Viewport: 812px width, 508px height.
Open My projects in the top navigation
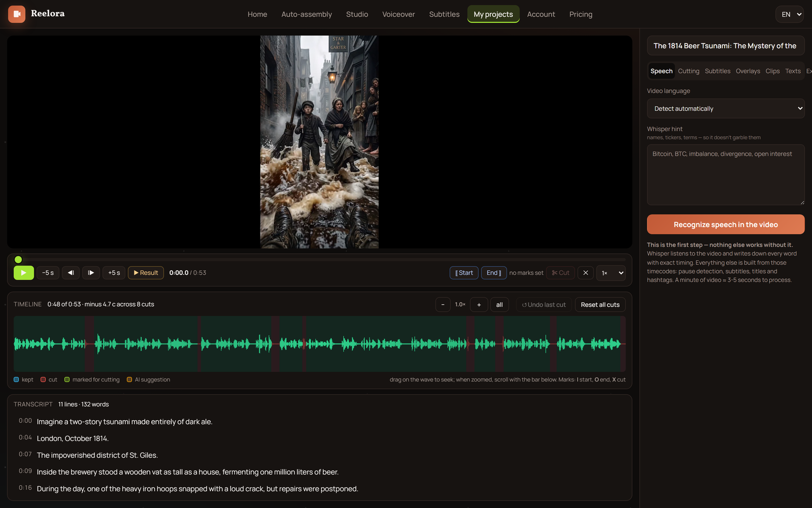click(x=493, y=14)
